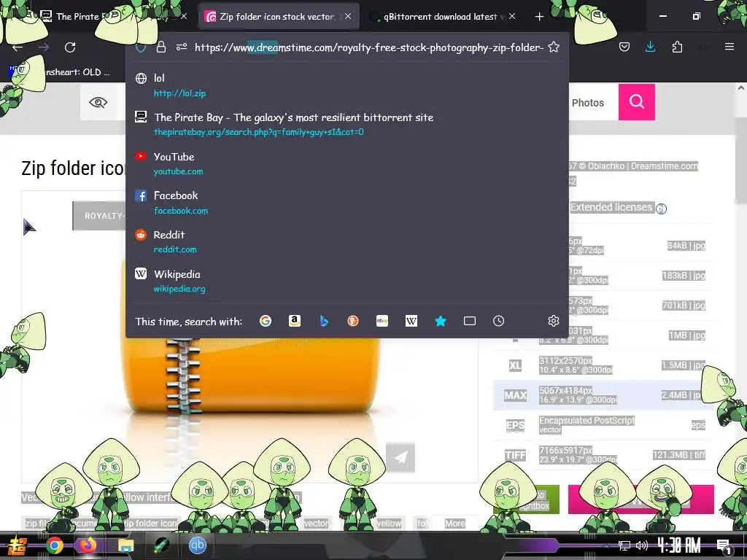Select the Facebook suggestion

347,203
